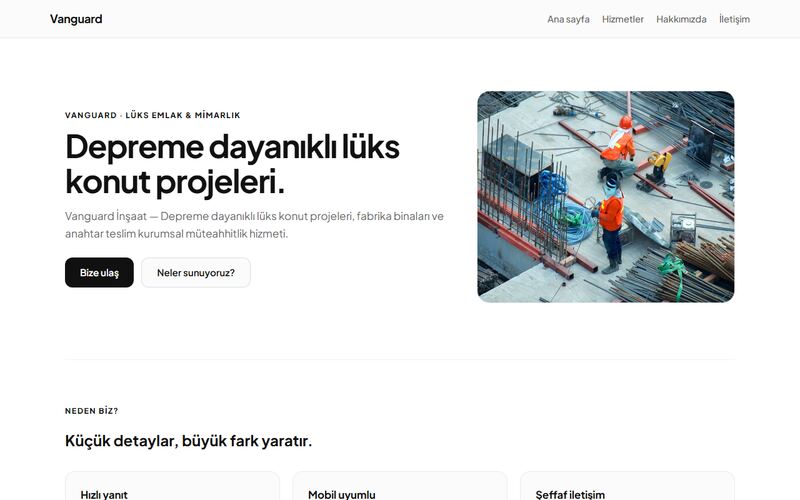Go to the Hizmetler nav link
This screenshot has height=500, width=800.
622,19
